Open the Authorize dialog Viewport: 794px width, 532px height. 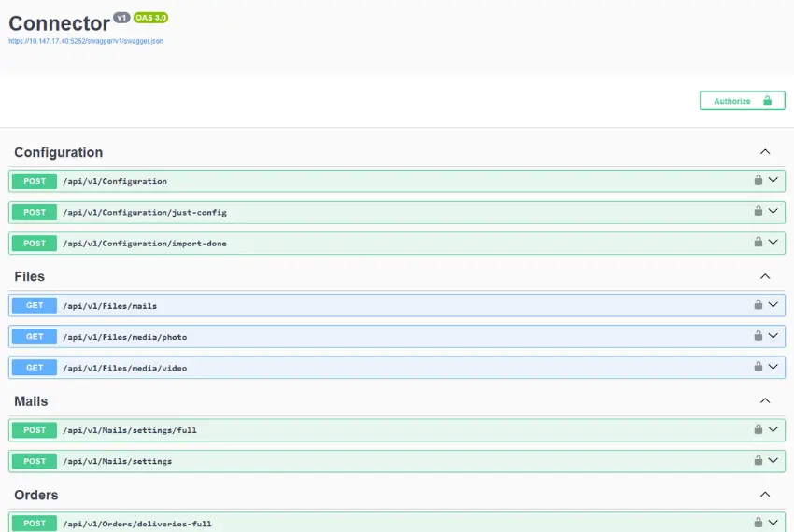(742, 101)
